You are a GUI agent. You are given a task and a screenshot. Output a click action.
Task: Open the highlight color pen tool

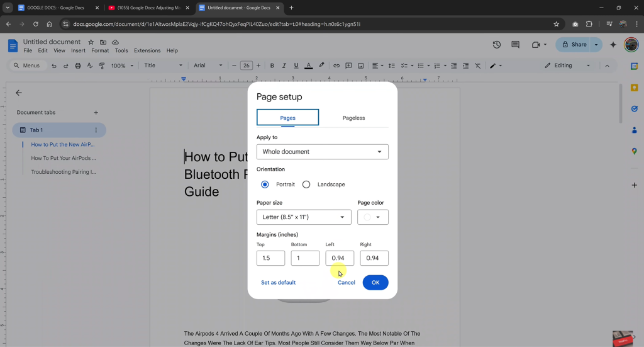[x=321, y=65]
